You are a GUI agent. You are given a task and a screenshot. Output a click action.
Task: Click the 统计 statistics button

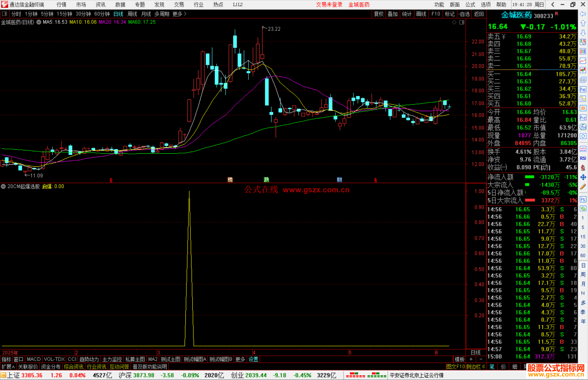click(407, 14)
